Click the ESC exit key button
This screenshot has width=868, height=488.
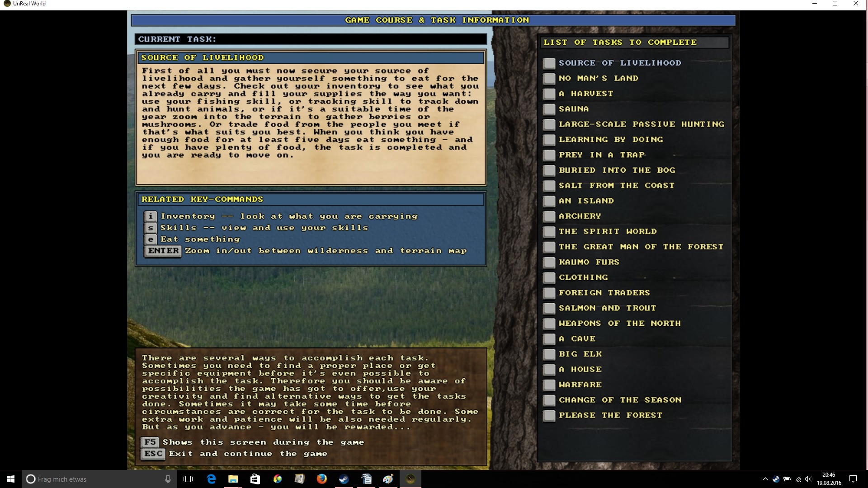click(x=153, y=454)
